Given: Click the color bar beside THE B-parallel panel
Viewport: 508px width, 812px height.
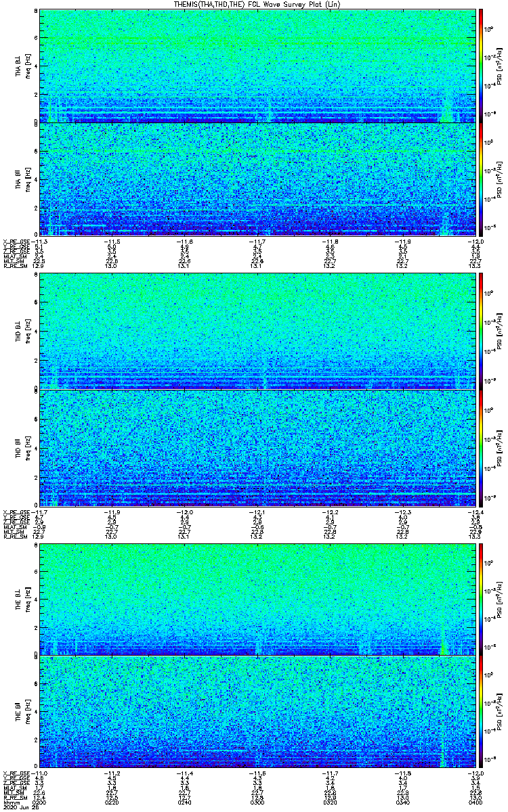Looking at the screenshot, I should coord(481,712).
